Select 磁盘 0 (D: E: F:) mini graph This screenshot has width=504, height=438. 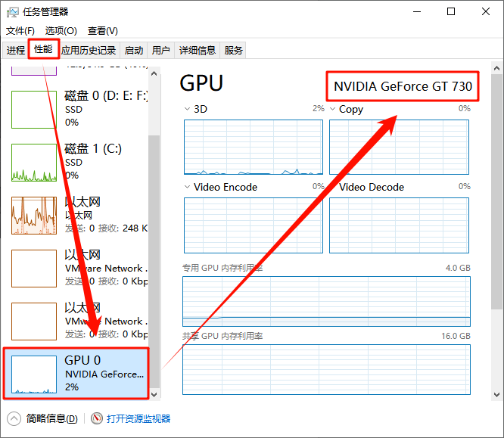[x=34, y=110]
